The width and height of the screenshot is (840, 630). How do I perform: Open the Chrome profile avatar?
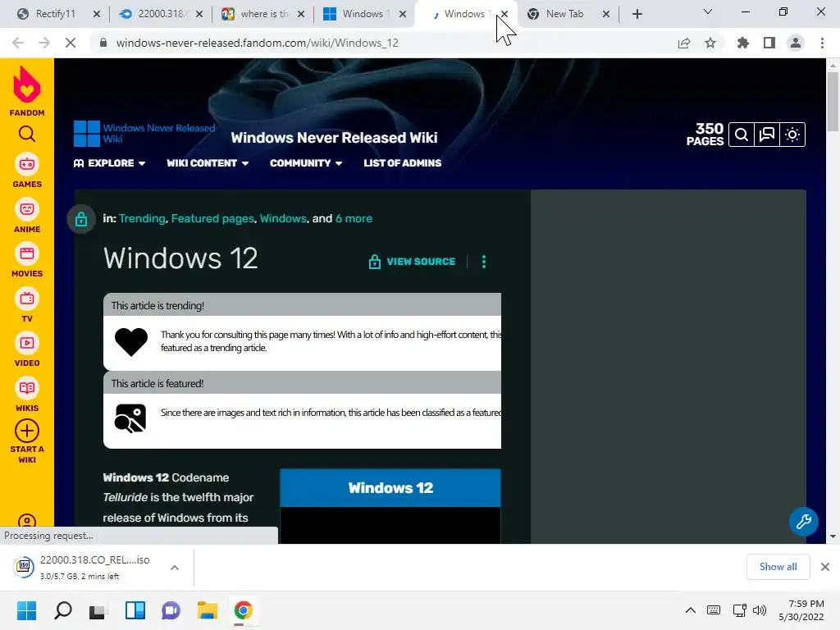pos(796,43)
